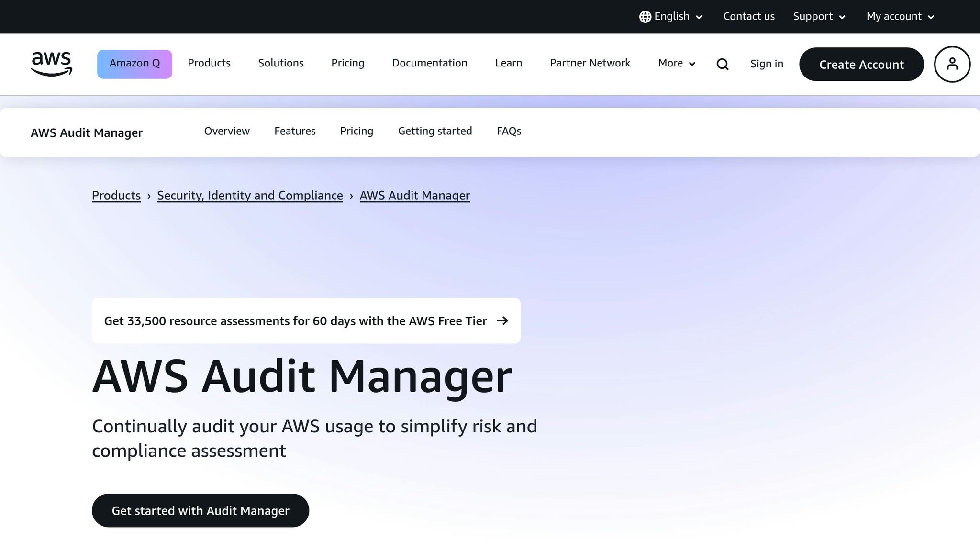This screenshot has height=551, width=980.
Task: Click the arrow on Free Tier banner
Action: [x=502, y=320]
